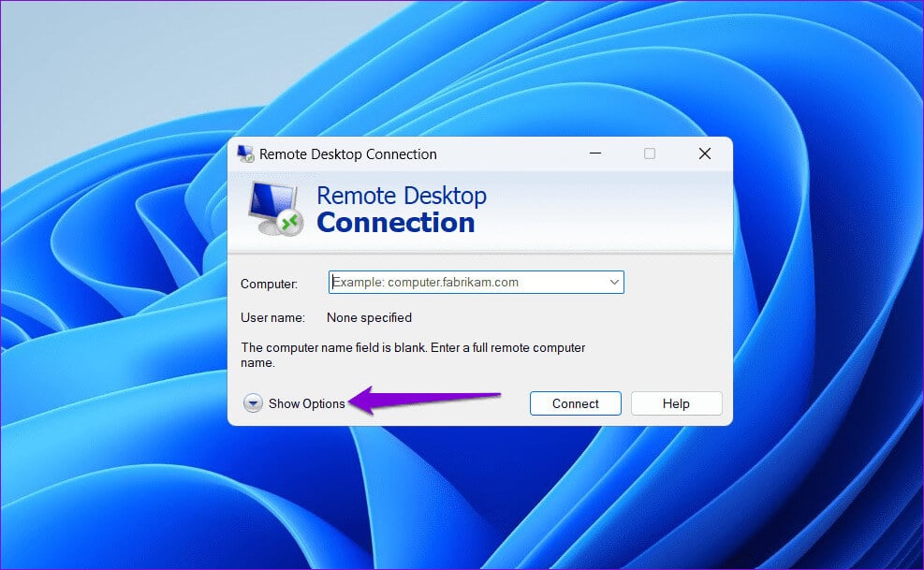Open the Computer name dropdown arrow
The image size is (924, 570).
(x=614, y=283)
